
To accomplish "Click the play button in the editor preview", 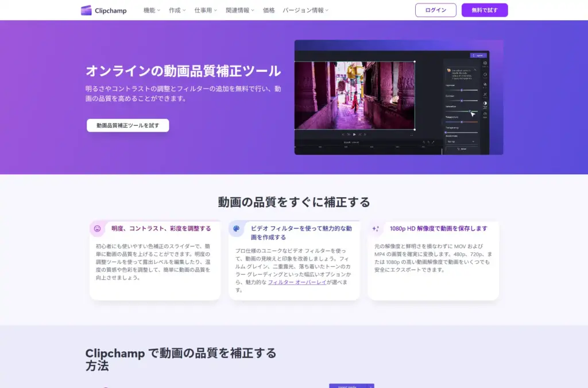I will pyautogui.click(x=354, y=135).
